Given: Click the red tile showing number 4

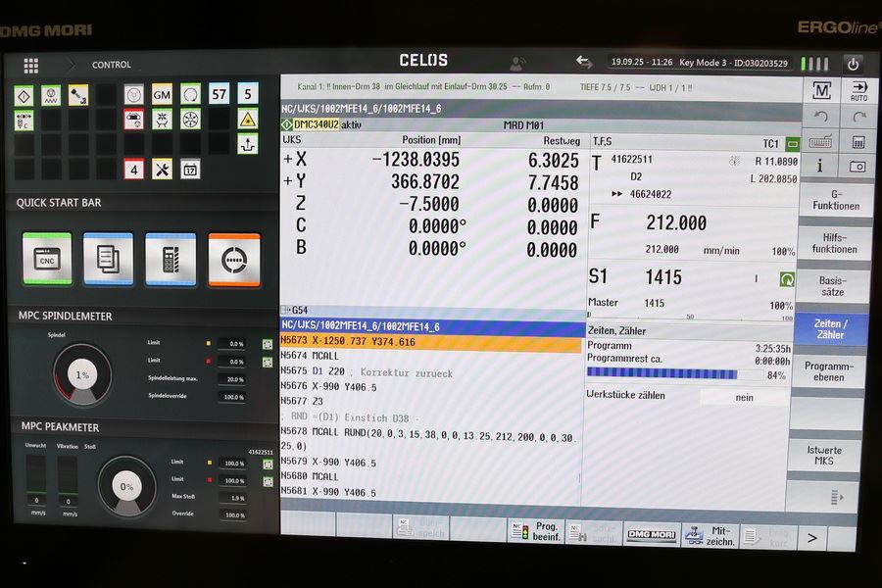Looking at the screenshot, I should (x=134, y=169).
